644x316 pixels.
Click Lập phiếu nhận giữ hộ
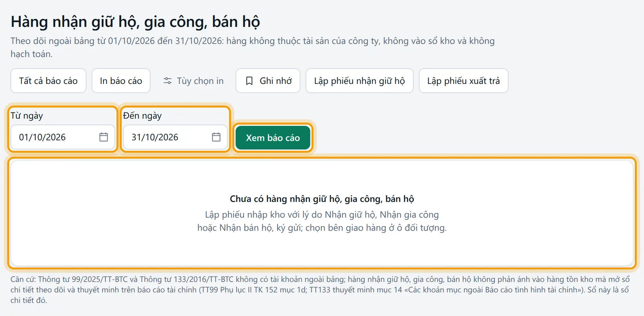359,81
